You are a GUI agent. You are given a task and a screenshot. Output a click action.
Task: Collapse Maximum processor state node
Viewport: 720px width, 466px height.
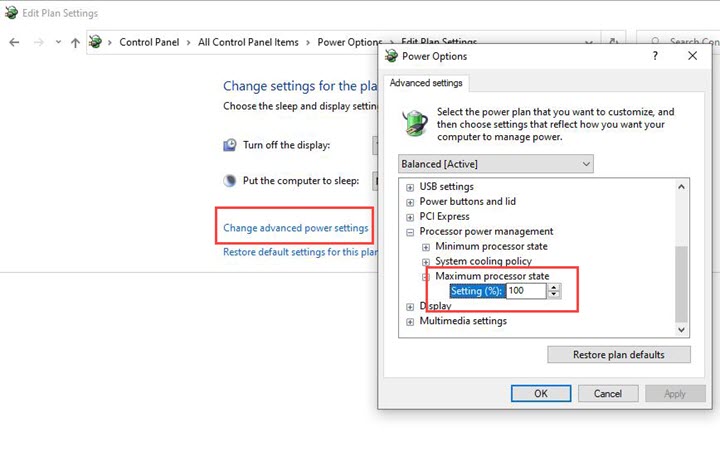coord(426,277)
